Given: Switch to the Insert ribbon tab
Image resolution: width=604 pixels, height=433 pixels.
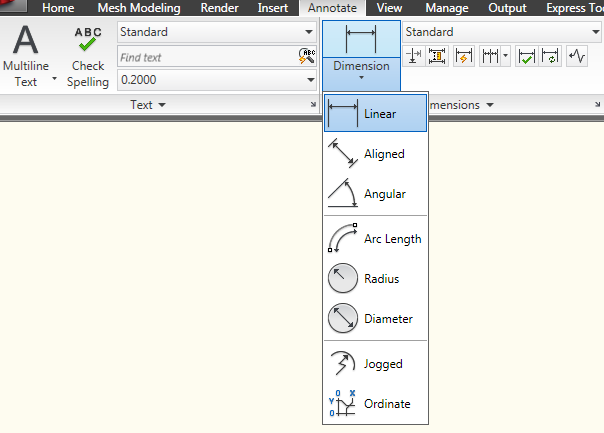Looking at the screenshot, I should pyautogui.click(x=273, y=8).
